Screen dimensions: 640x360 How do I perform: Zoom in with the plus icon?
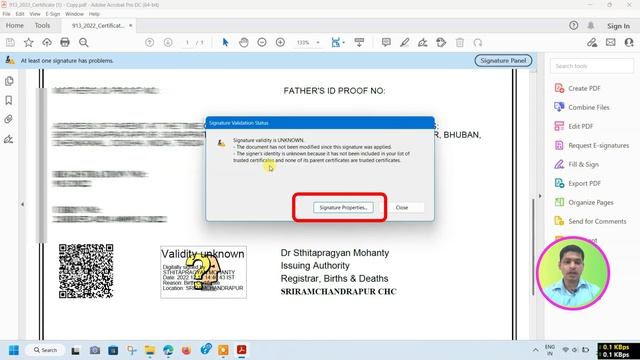280,42
